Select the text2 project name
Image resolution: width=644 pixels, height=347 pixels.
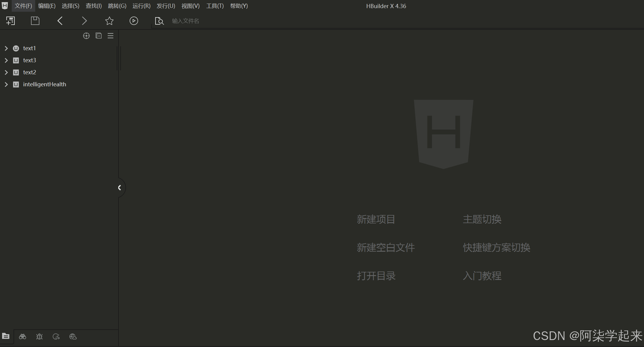29,72
